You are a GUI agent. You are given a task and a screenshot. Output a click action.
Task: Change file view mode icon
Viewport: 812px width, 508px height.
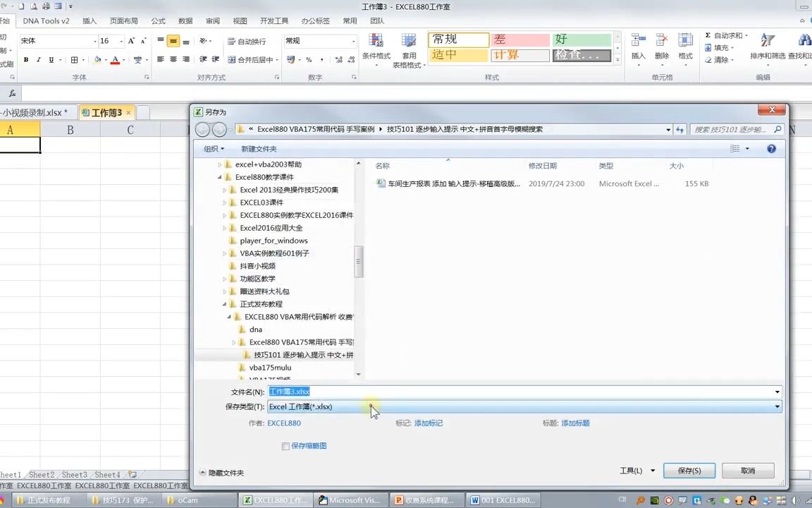click(x=735, y=149)
